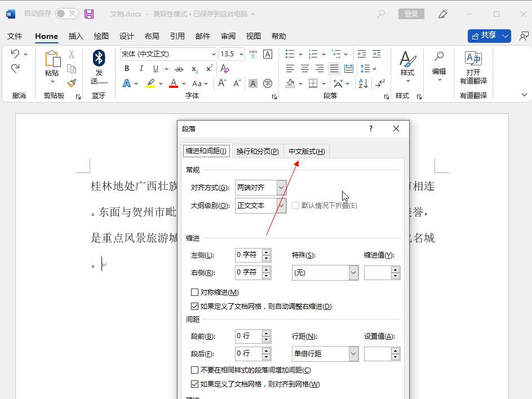Open the outline level (大纲级别) dropdown

tap(281, 206)
